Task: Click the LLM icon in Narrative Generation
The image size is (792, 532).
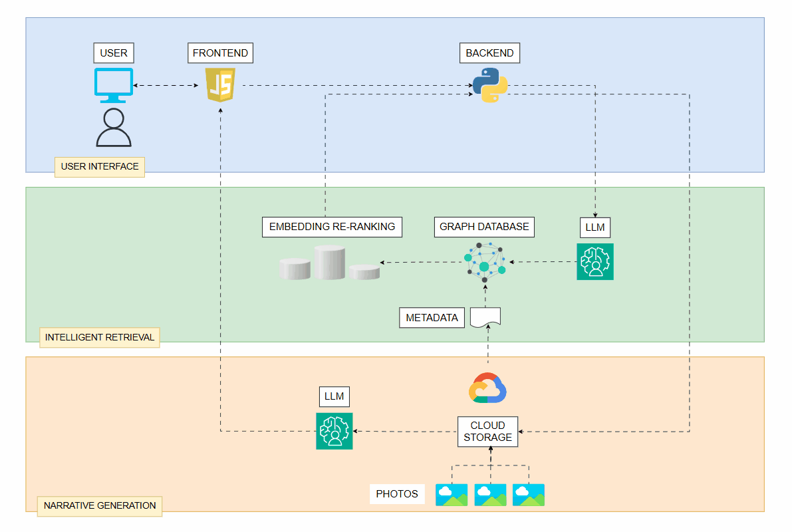Action: click(x=334, y=431)
